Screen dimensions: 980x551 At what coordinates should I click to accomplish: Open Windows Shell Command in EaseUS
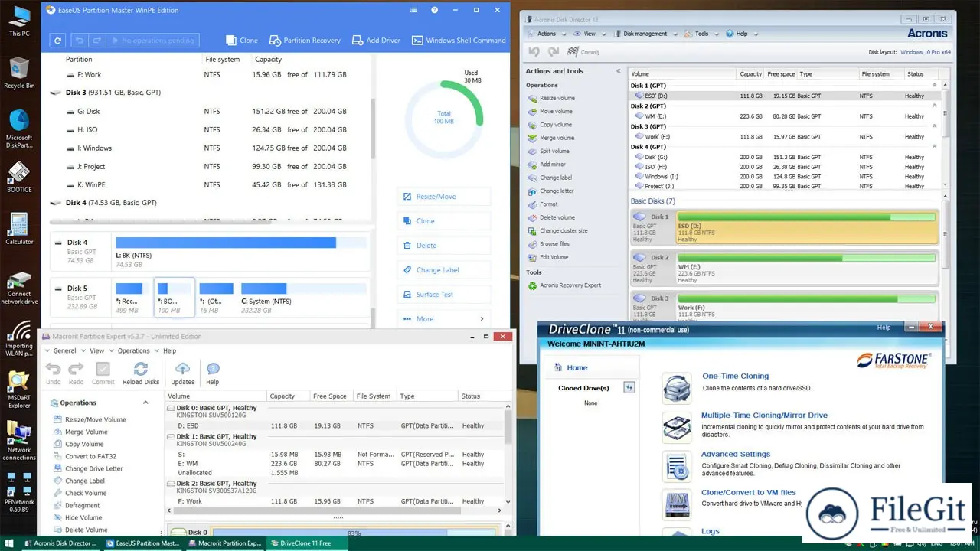coord(459,40)
